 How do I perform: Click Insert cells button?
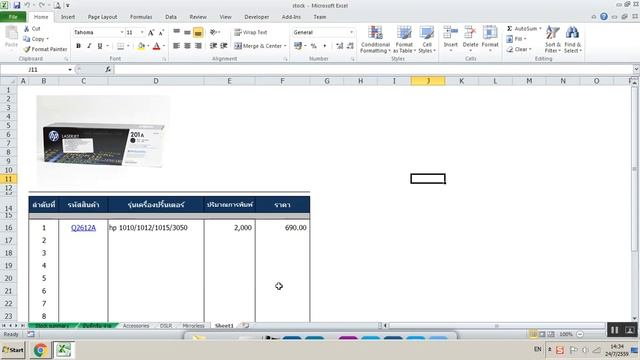click(x=451, y=38)
